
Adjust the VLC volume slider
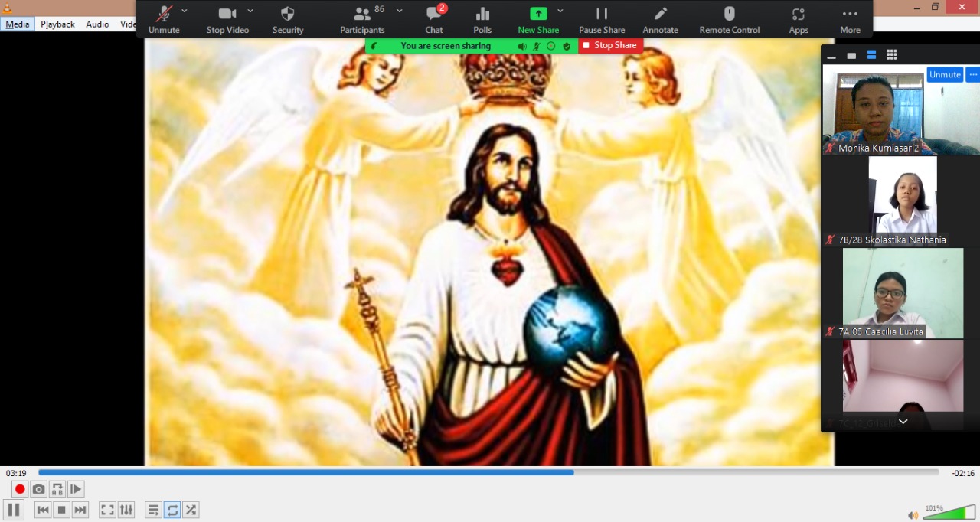[949, 513]
